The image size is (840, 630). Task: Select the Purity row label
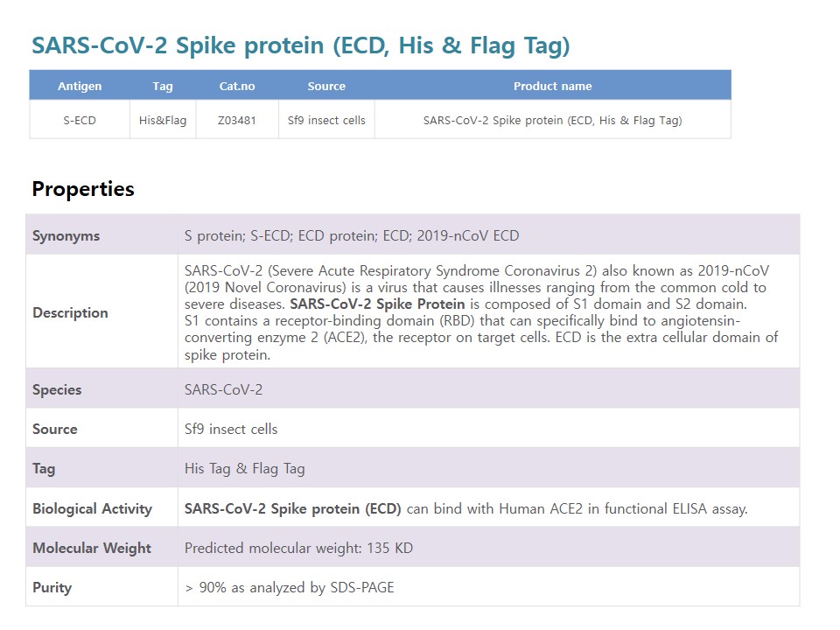tap(52, 588)
